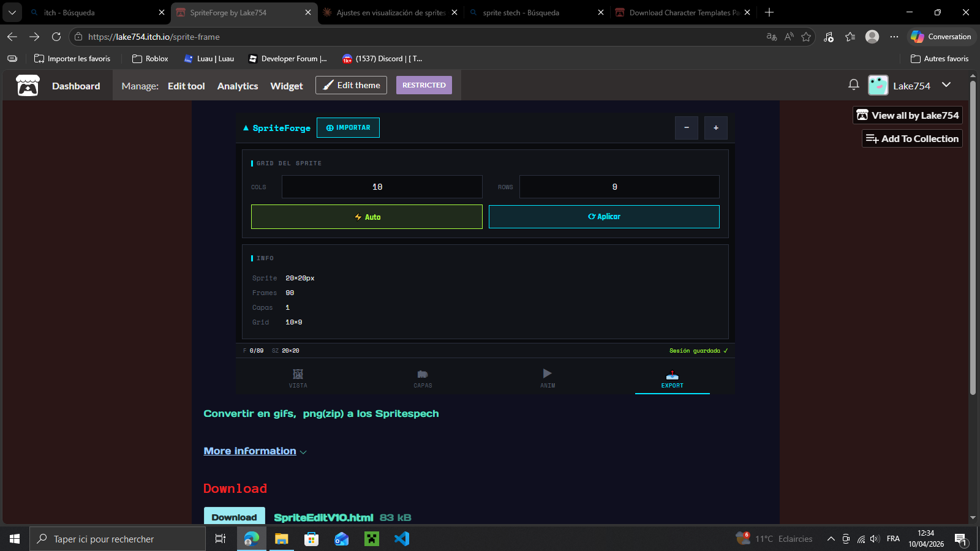
Task: Click the COLS input field
Action: point(382,187)
